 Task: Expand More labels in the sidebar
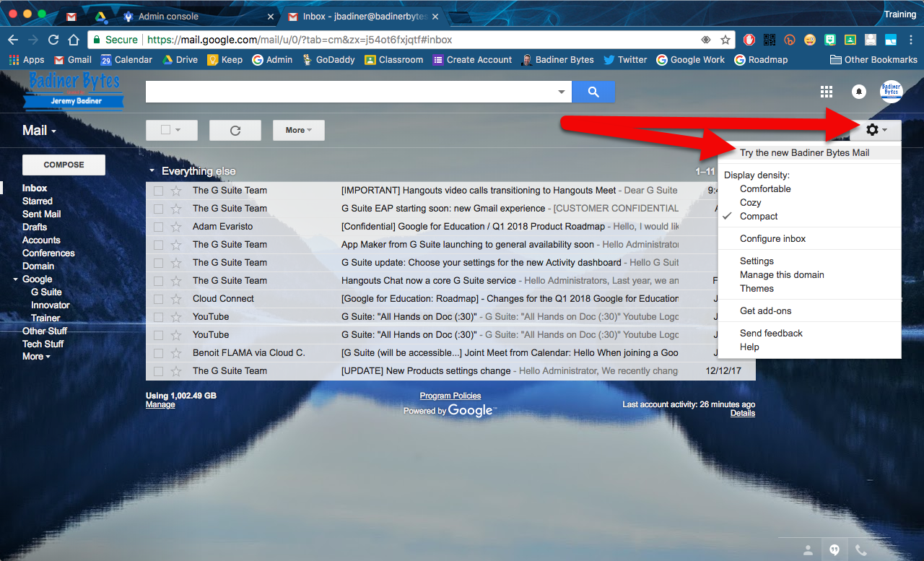(x=36, y=357)
